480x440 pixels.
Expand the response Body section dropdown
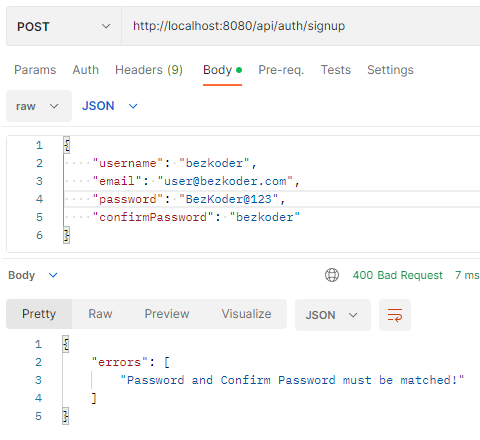[33, 275]
